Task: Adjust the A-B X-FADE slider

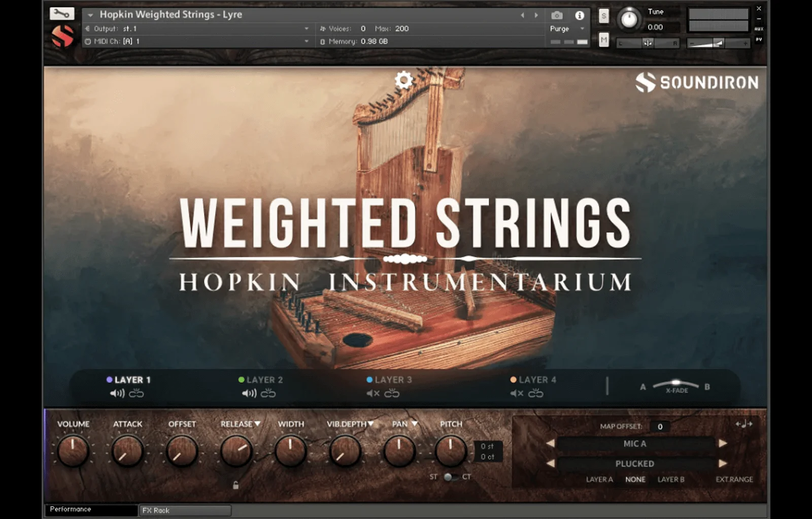Action: coord(675,384)
